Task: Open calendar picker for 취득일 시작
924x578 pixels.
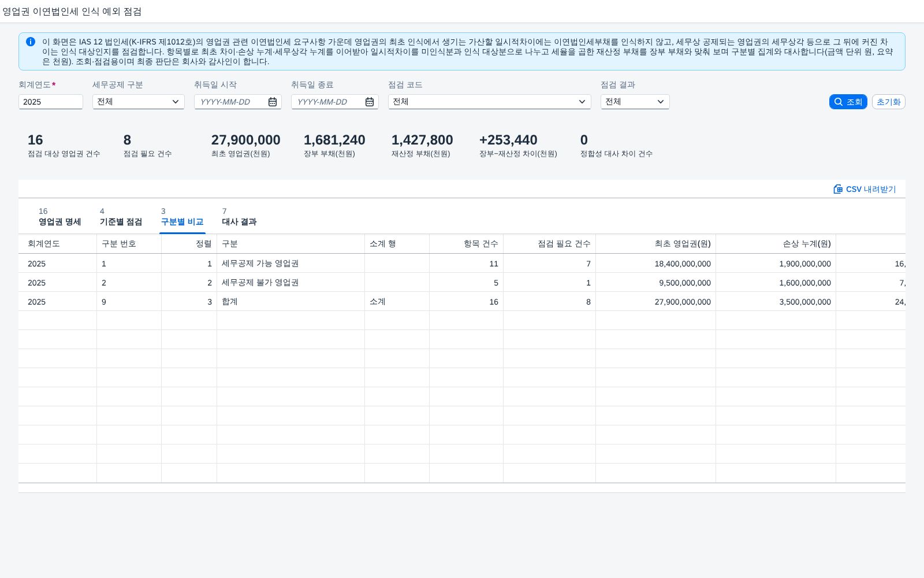Action: 273,102
